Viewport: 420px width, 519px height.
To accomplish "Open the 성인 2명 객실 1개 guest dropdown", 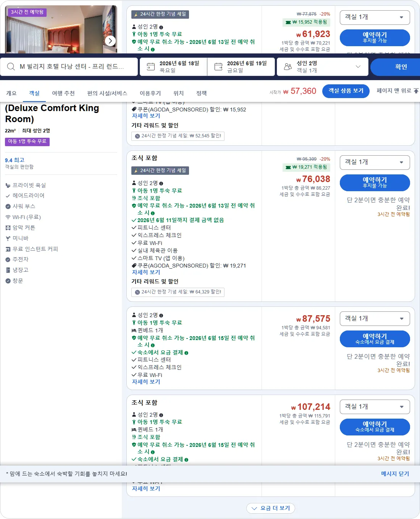I will pos(323,67).
